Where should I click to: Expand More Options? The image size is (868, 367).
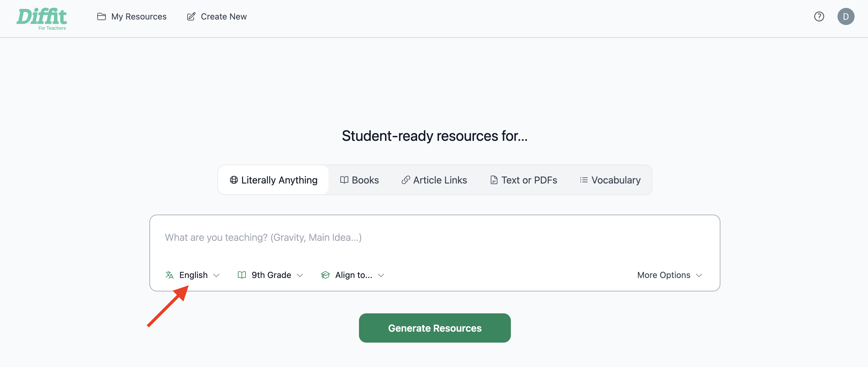point(669,275)
